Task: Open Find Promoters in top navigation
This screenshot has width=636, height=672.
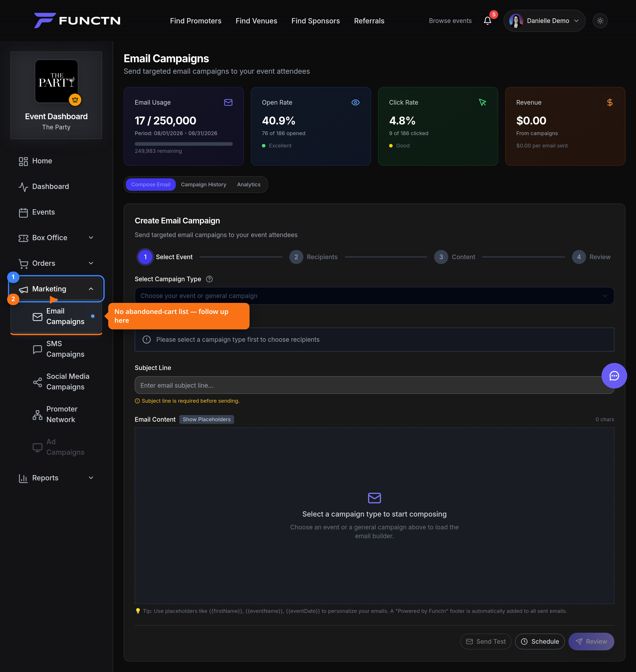Action: [x=196, y=21]
